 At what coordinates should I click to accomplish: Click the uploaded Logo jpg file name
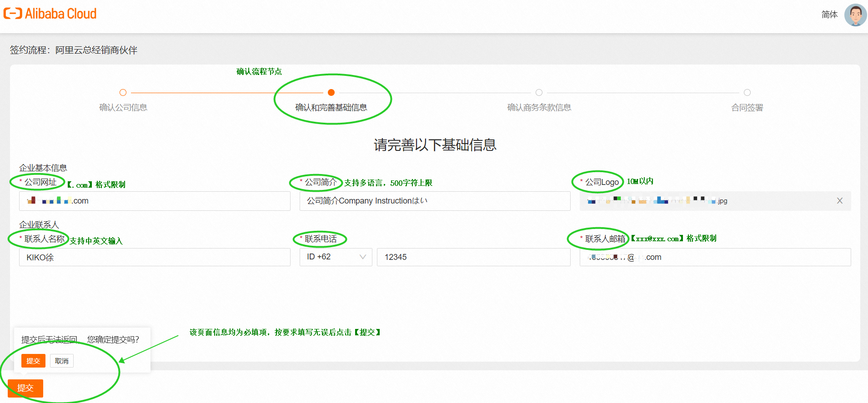(657, 201)
